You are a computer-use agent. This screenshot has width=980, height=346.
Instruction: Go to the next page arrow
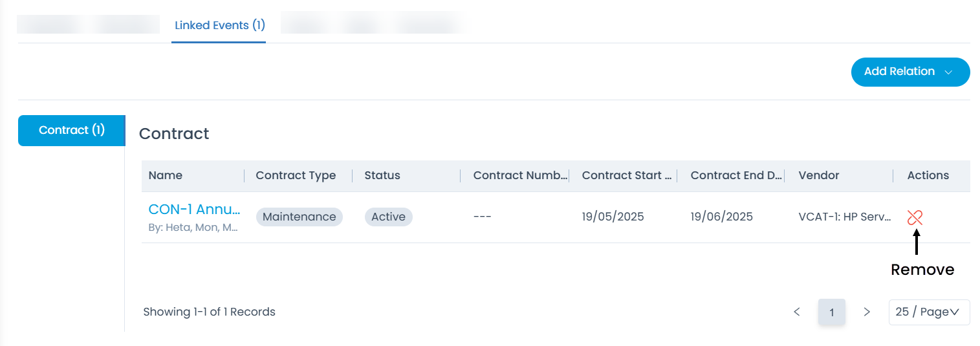[867, 312]
